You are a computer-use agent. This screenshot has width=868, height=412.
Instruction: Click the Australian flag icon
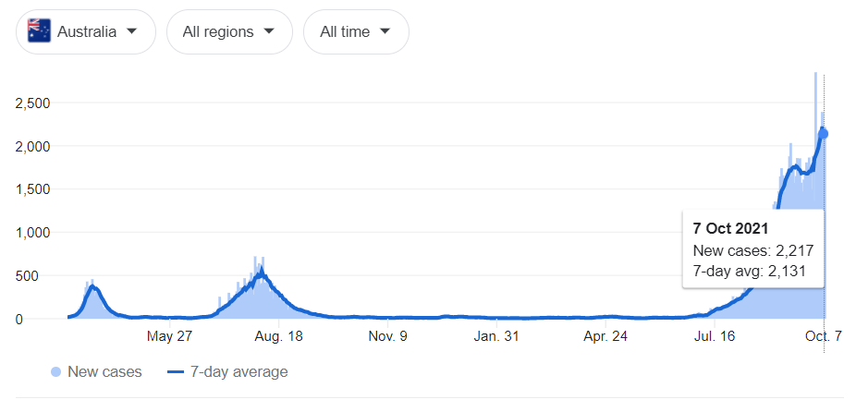coord(40,31)
